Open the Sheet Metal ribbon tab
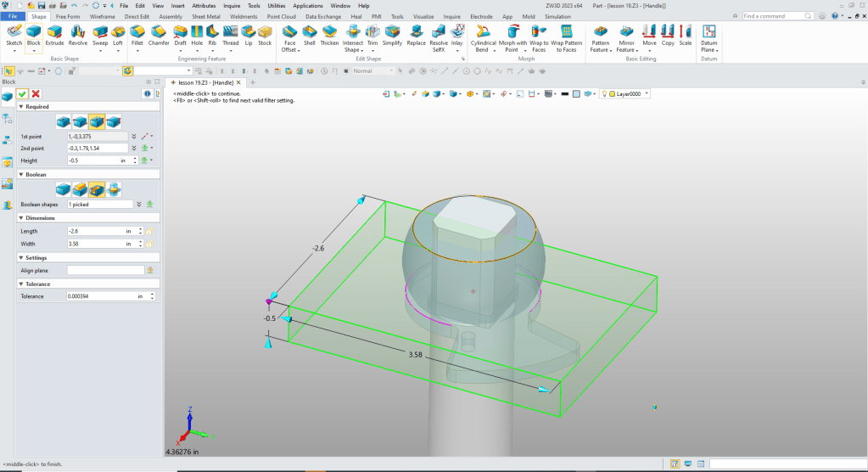 point(205,16)
